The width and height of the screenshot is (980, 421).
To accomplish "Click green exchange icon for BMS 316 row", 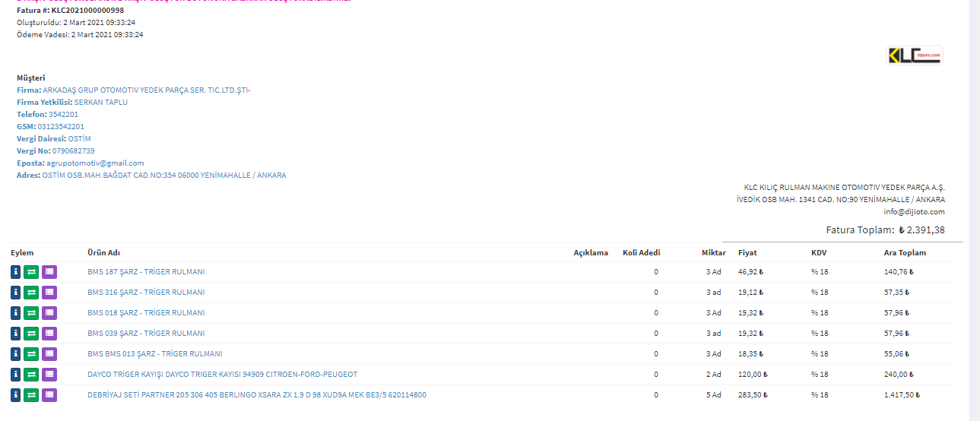I will coord(31,293).
